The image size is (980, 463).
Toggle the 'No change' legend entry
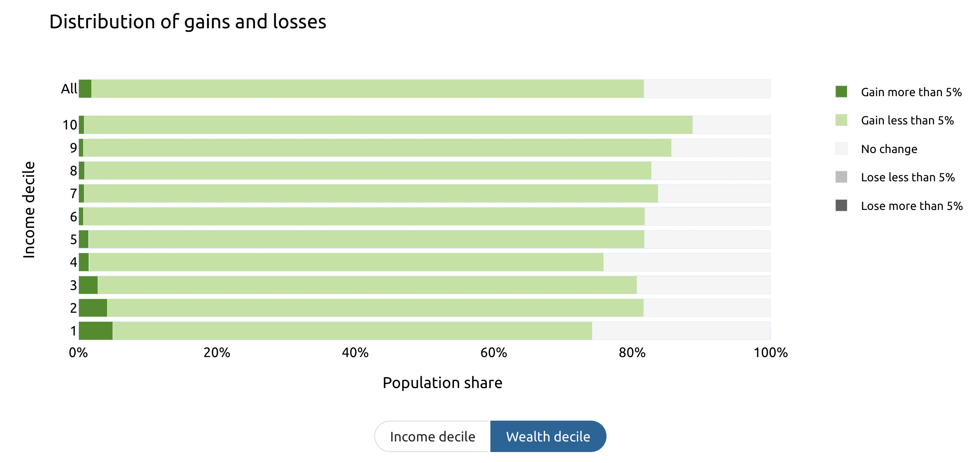pos(889,149)
